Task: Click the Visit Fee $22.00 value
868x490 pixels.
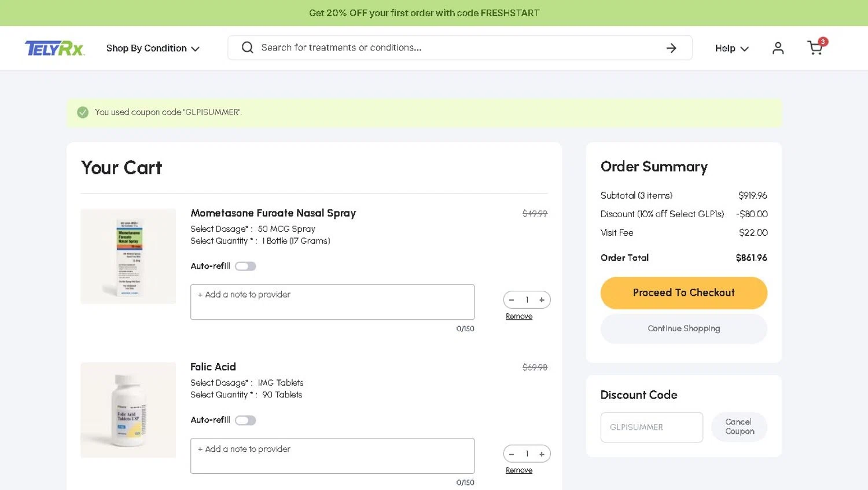Action: pyautogui.click(x=753, y=233)
